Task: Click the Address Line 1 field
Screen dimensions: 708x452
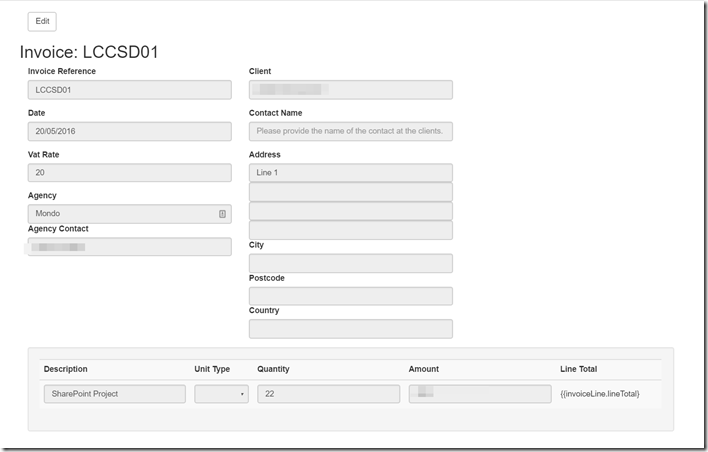Action: point(350,173)
